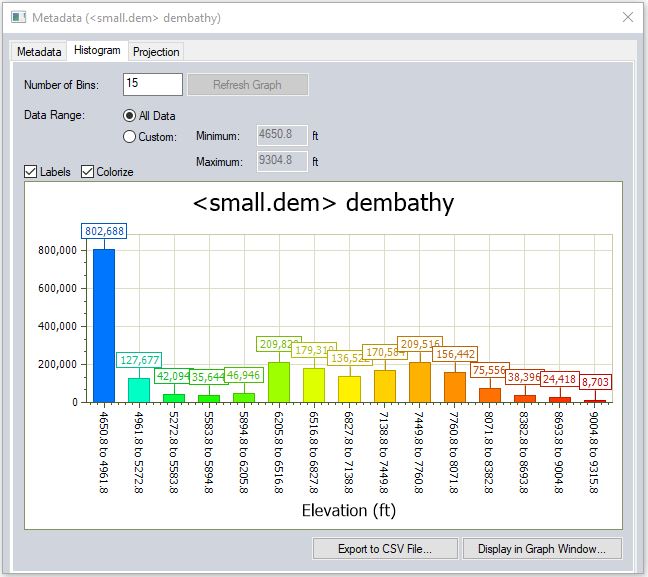The height and width of the screenshot is (577, 648).
Task: Switch to the Metadata tab
Action: point(38,52)
